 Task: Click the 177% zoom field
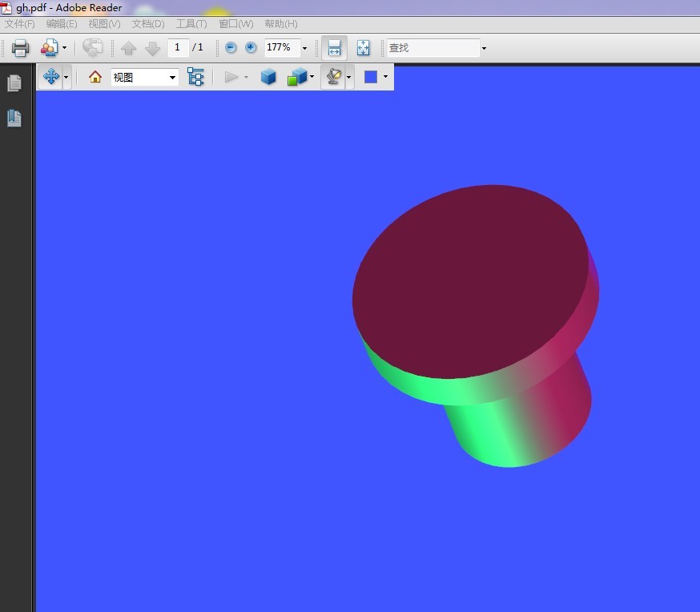(x=282, y=47)
